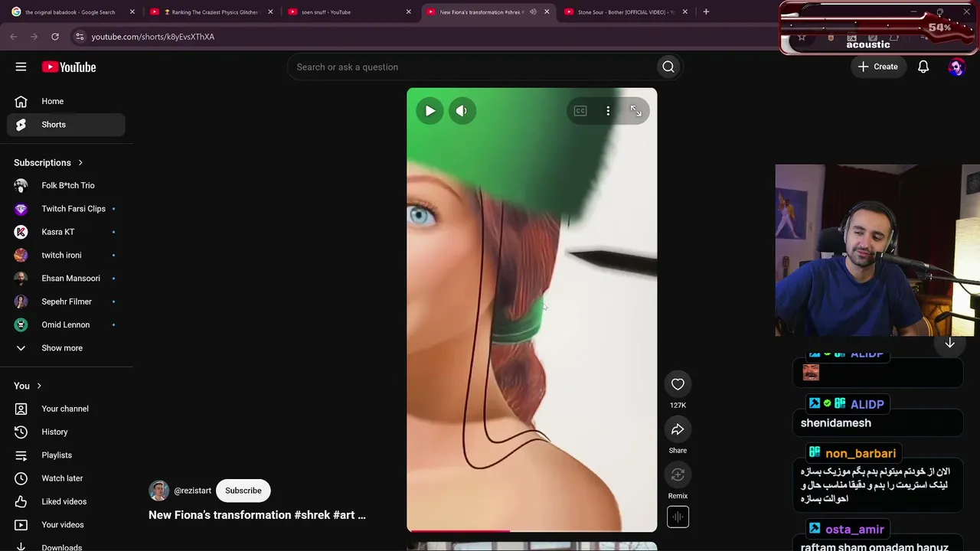Mute the Fiona tab via its speaker icon
Viewport: 980px width, 551px height.
pos(533,11)
